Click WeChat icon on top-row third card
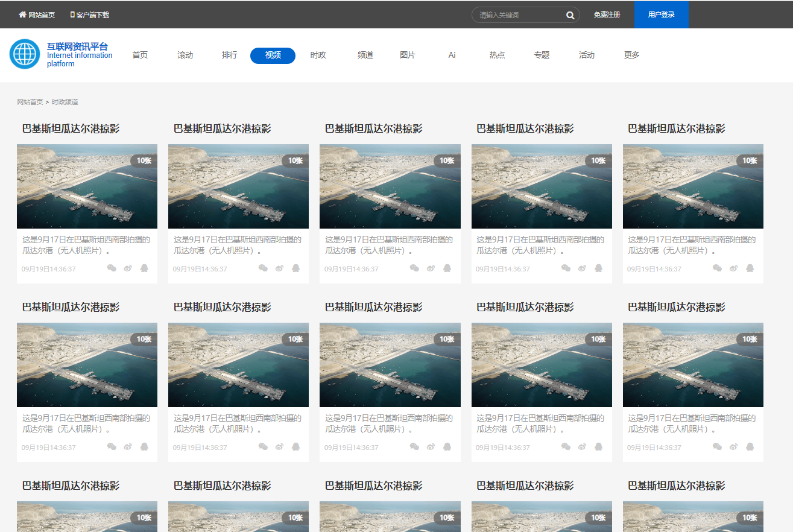Viewport: 793px width, 532px height. [414, 268]
